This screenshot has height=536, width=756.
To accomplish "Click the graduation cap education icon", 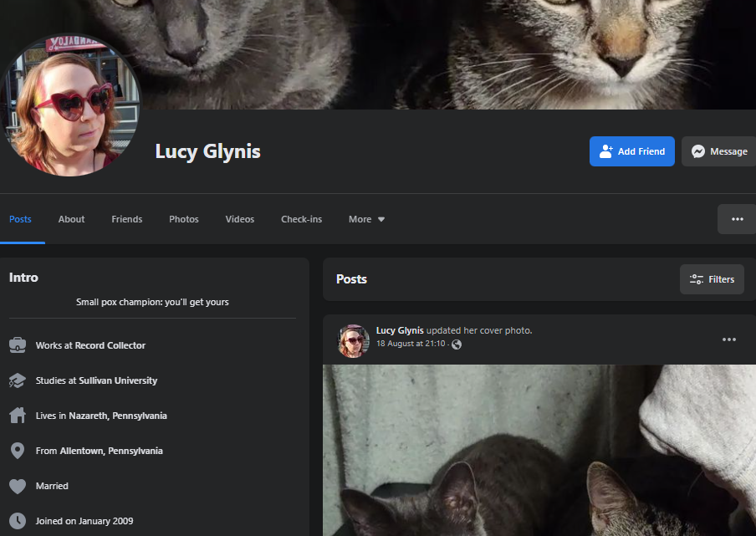I will point(18,380).
